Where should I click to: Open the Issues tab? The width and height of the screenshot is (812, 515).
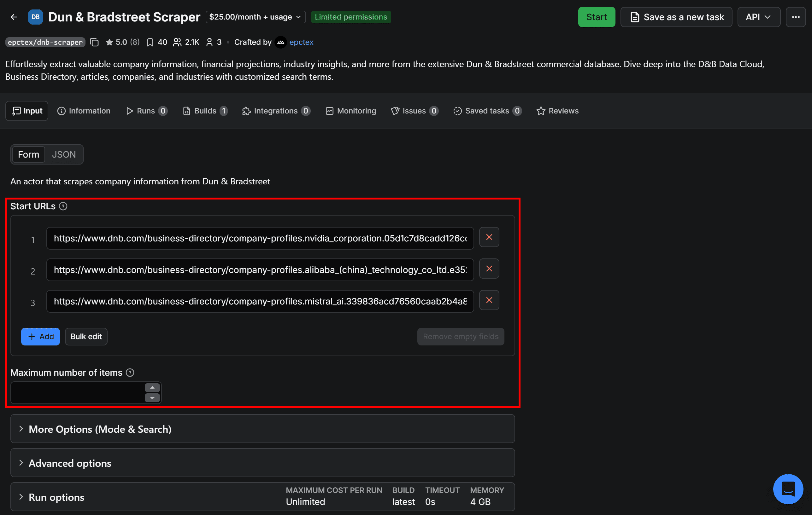tap(415, 111)
